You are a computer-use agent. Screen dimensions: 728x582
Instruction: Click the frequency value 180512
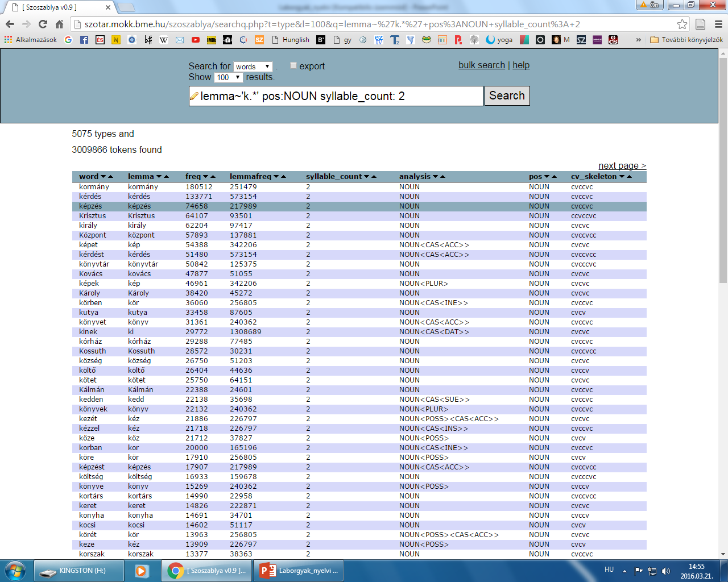[x=198, y=186]
